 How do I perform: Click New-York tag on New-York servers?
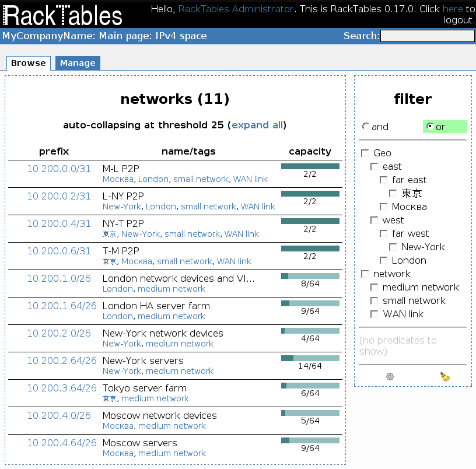(122, 371)
